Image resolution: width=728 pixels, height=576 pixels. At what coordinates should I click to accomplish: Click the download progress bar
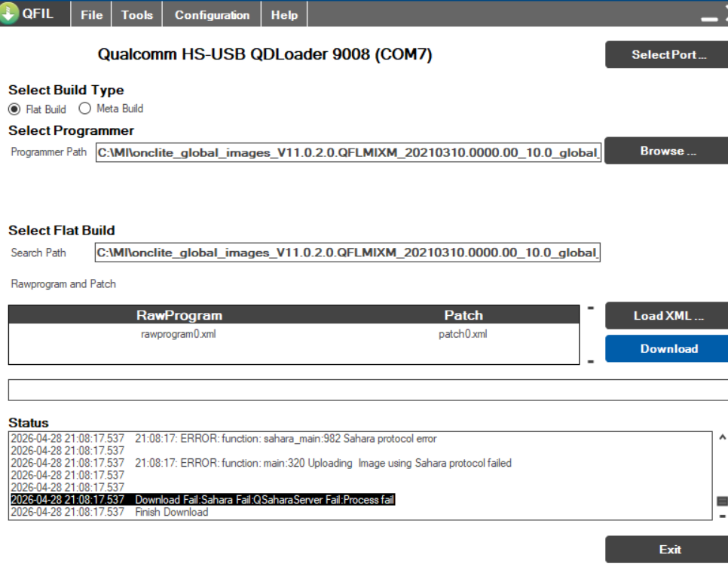tap(368, 390)
